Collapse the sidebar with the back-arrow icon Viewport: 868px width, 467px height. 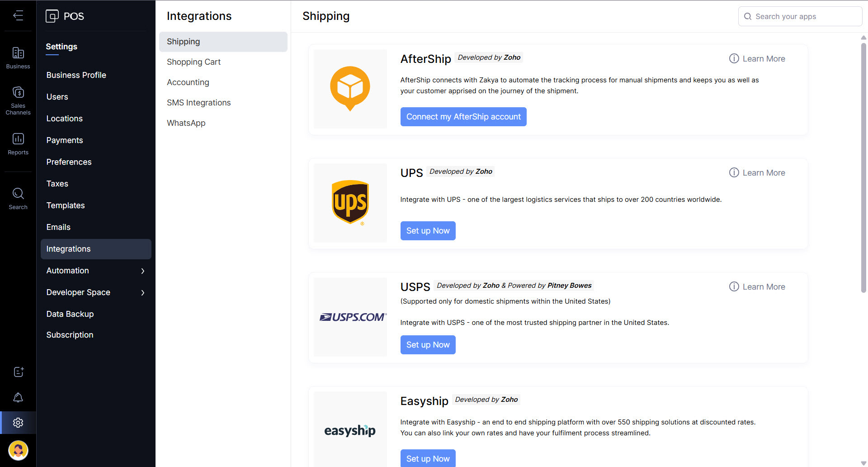tap(18, 16)
